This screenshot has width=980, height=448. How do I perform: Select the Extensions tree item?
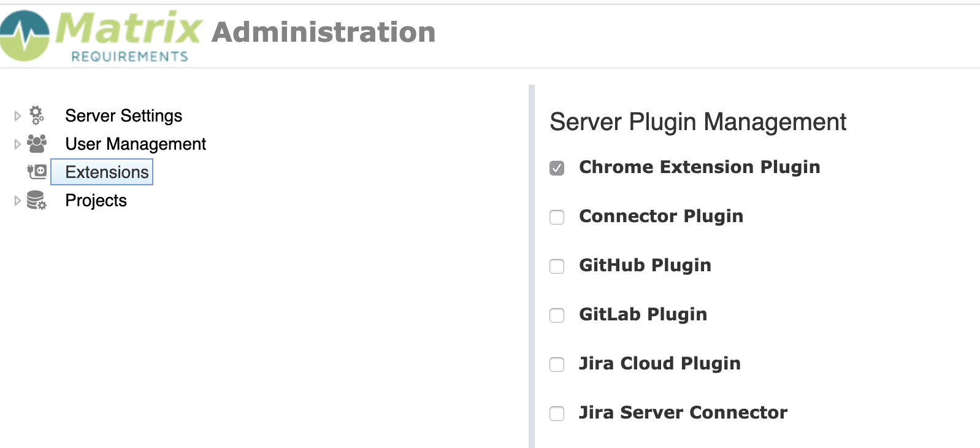tap(102, 172)
